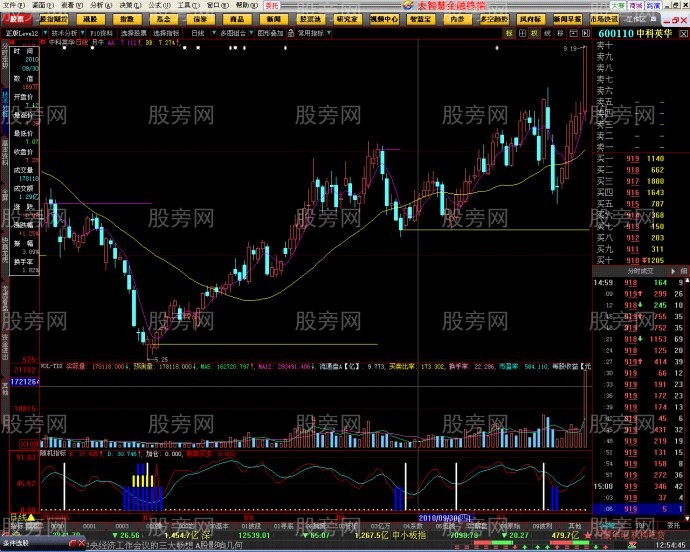
Task: Click the 中小板指 index in status bar
Action: pos(408,535)
